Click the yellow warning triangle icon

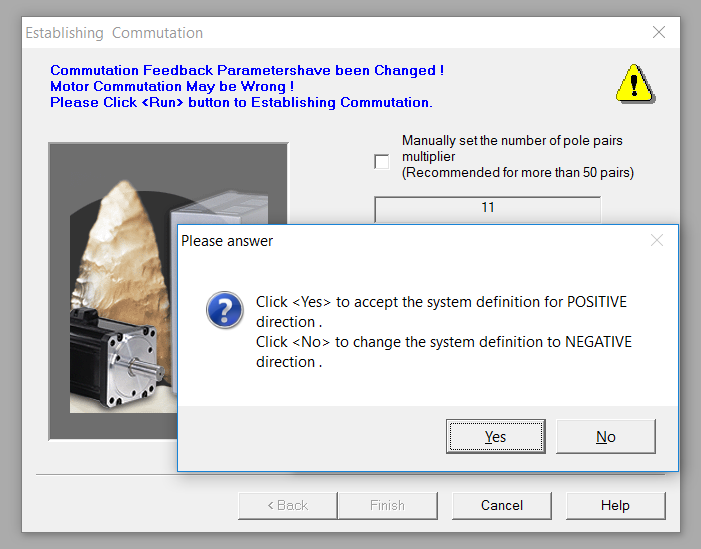pos(635,84)
